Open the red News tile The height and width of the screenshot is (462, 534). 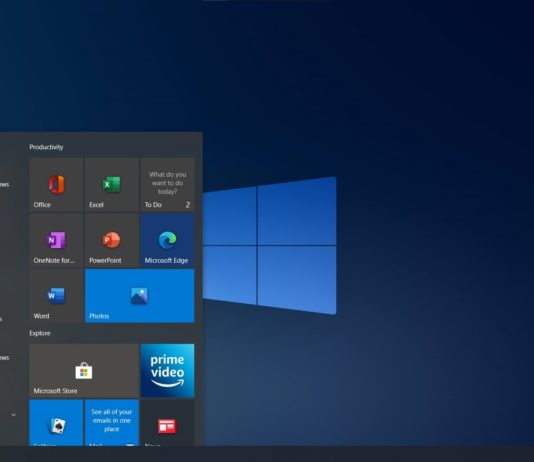168,423
